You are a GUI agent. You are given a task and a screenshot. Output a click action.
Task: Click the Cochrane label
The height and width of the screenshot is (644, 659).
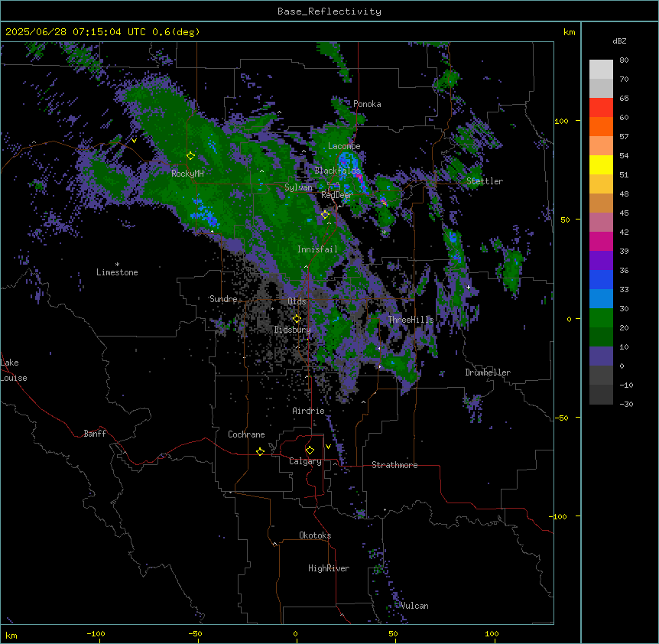pyautogui.click(x=246, y=434)
